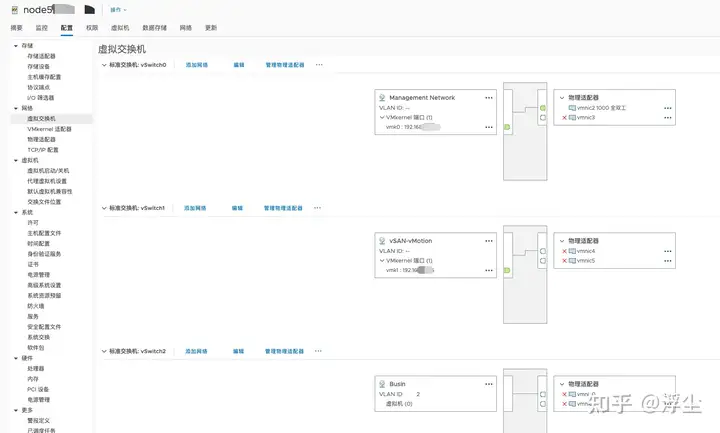Collapse the 存储 group in sidebar
This screenshot has height=433, width=720.
pyautogui.click(x=16, y=46)
